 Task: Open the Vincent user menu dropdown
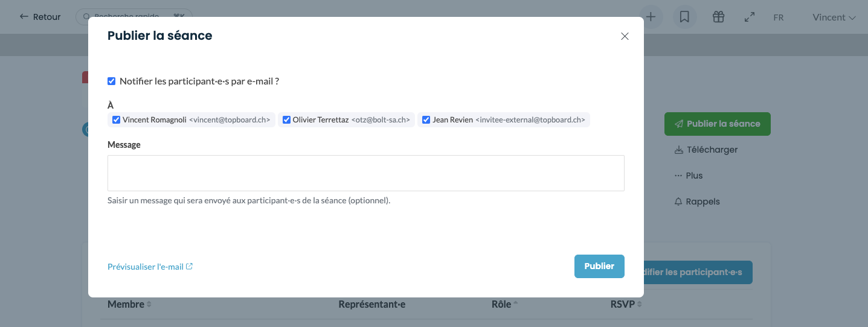(x=834, y=17)
